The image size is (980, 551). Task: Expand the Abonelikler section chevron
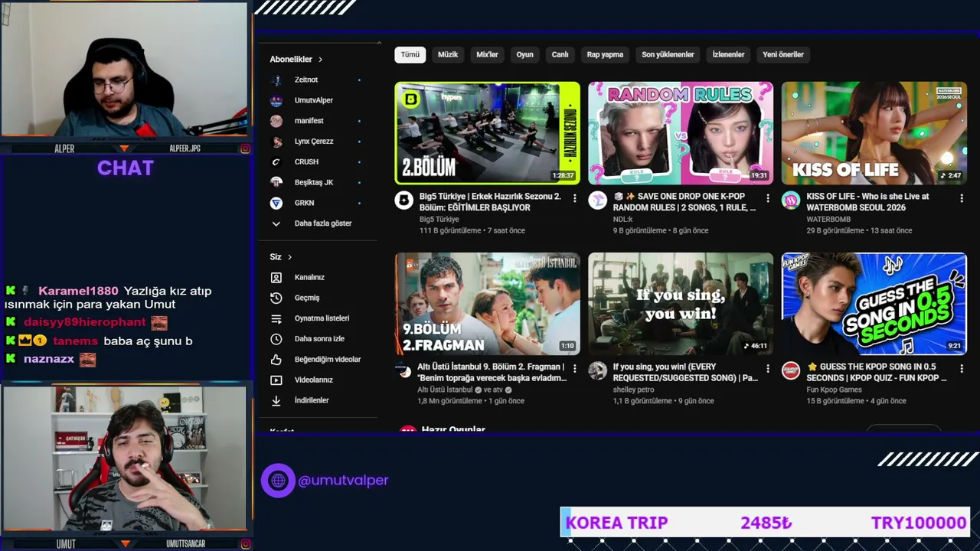tap(320, 60)
